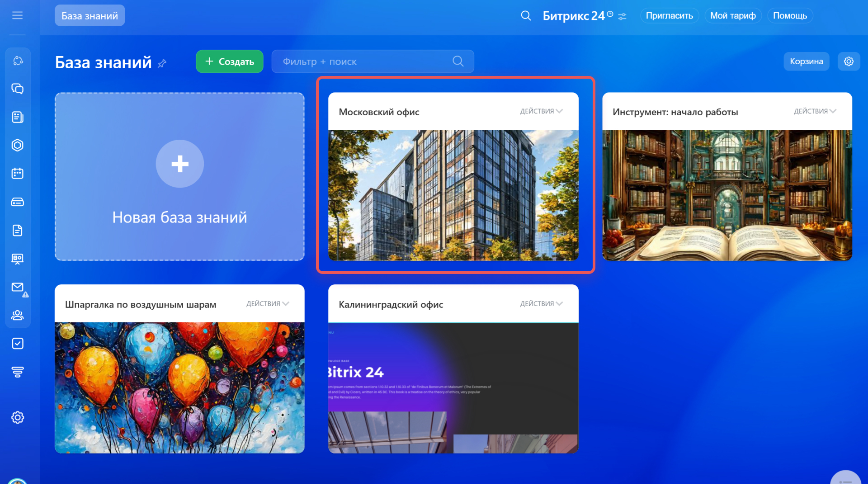The height and width of the screenshot is (491, 868).
Task: Open the chat messenger sidebar icon
Action: (x=17, y=89)
